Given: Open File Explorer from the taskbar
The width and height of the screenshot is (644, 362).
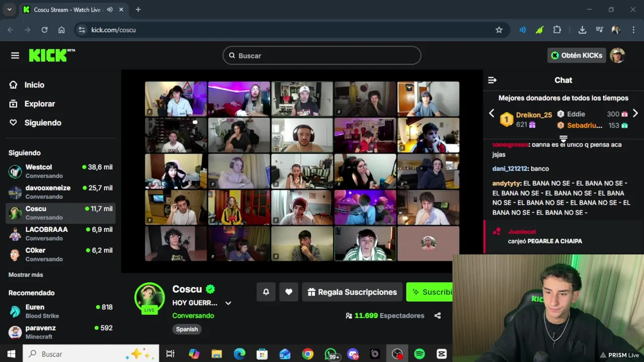Looking at the screenshot, I should pyautogui.click(x=217, y=354).
